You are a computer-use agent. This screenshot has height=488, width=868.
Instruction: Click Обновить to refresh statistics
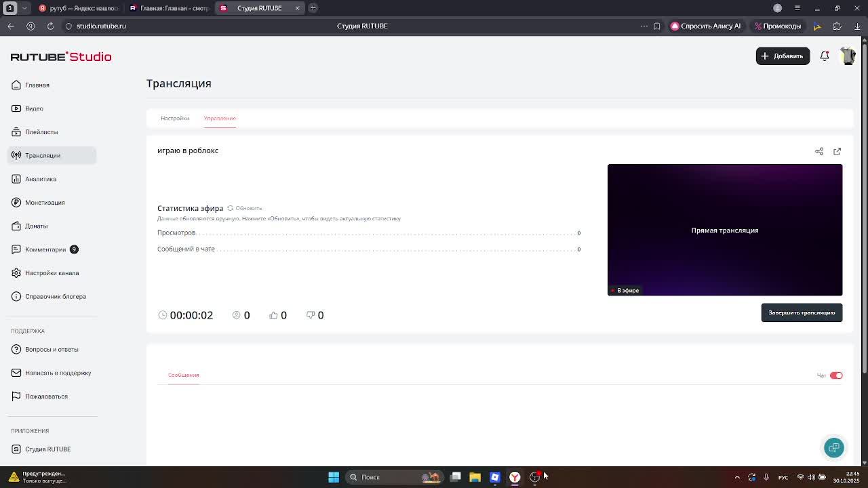pos(244,208)
